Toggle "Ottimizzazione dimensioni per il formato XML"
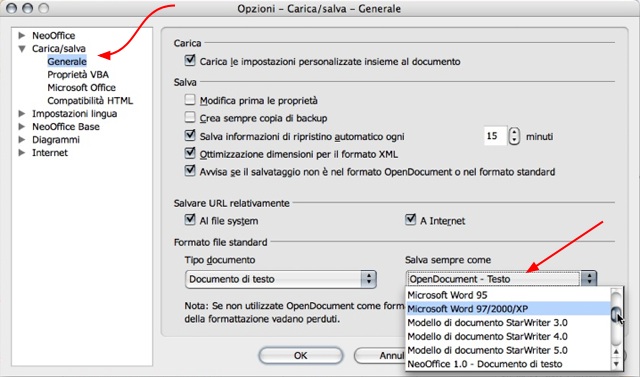640x377 pixels. click(x=190, y=153)
